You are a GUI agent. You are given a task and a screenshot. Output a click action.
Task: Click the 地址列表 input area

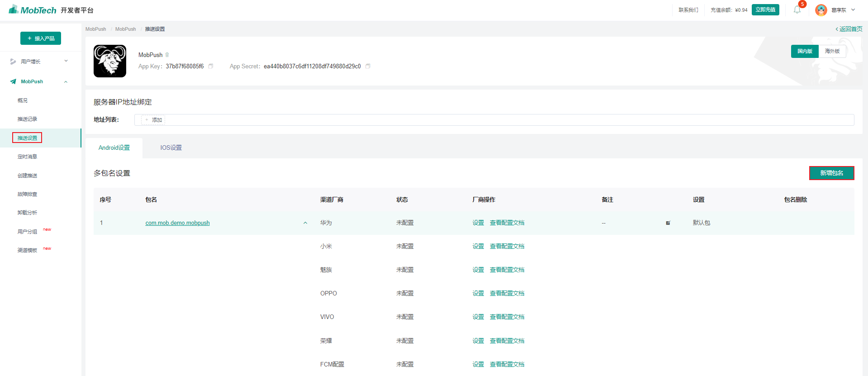494,120
